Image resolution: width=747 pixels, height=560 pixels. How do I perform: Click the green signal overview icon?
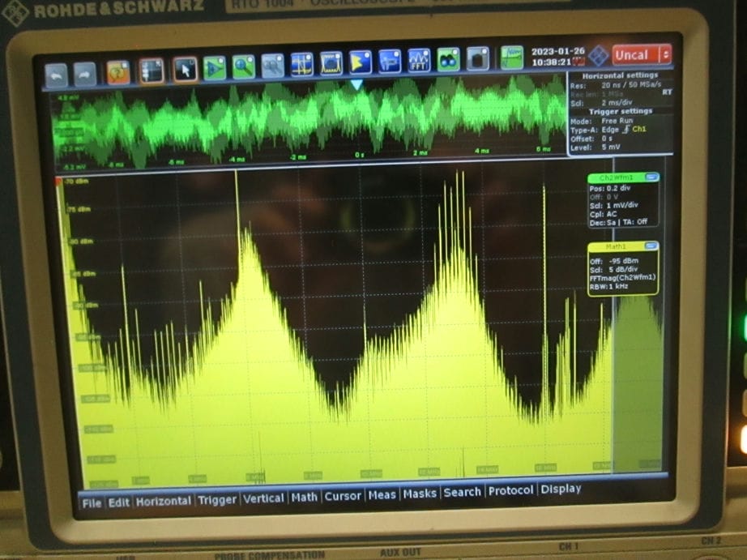click(512, 58)
